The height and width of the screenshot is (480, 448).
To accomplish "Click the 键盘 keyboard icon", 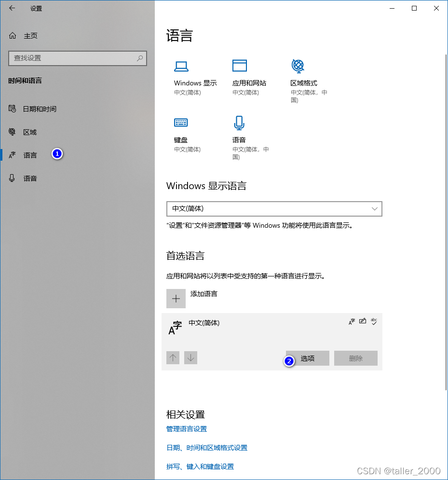I will tap(181, 123).
